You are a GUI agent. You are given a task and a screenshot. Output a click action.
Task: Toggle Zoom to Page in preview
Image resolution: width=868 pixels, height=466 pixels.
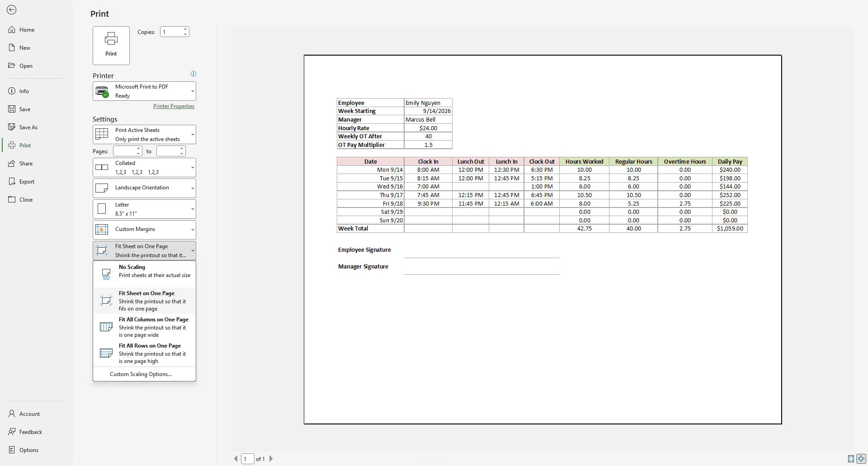point(861,459)
